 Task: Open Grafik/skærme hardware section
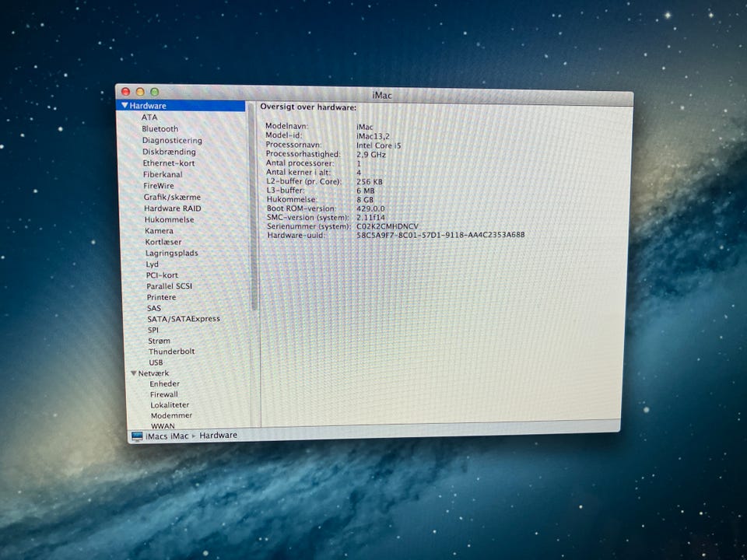click(x=172, y=197)
